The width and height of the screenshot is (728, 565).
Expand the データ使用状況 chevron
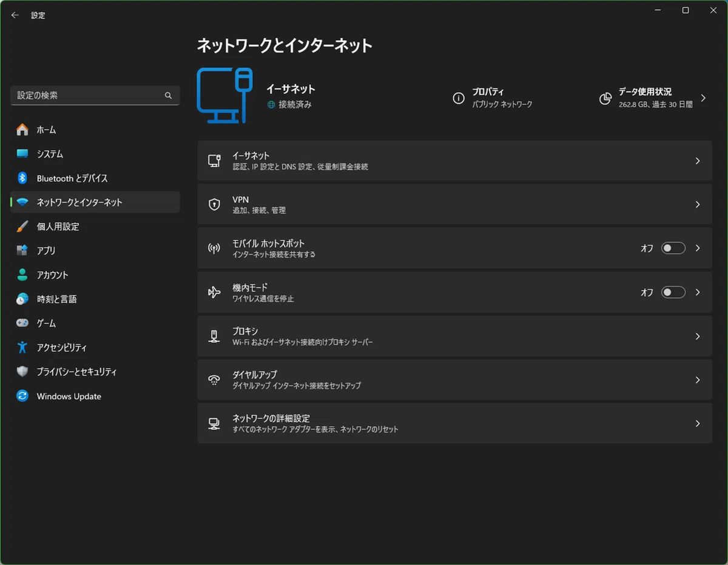tap(703, 98)
